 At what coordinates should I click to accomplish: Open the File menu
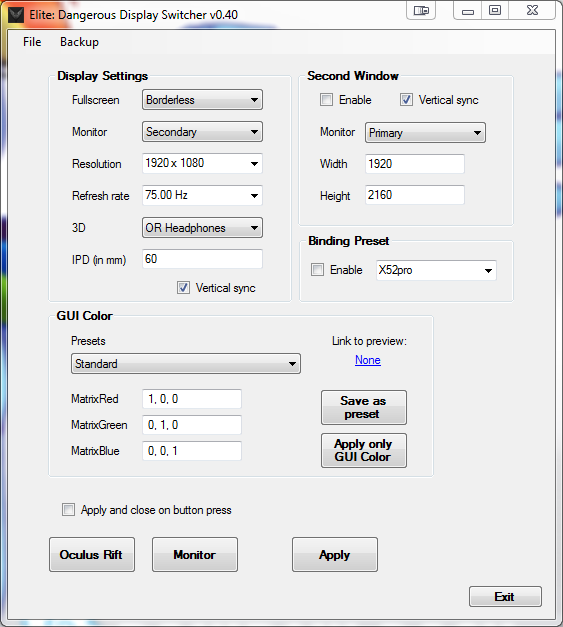tap(32, 42)
